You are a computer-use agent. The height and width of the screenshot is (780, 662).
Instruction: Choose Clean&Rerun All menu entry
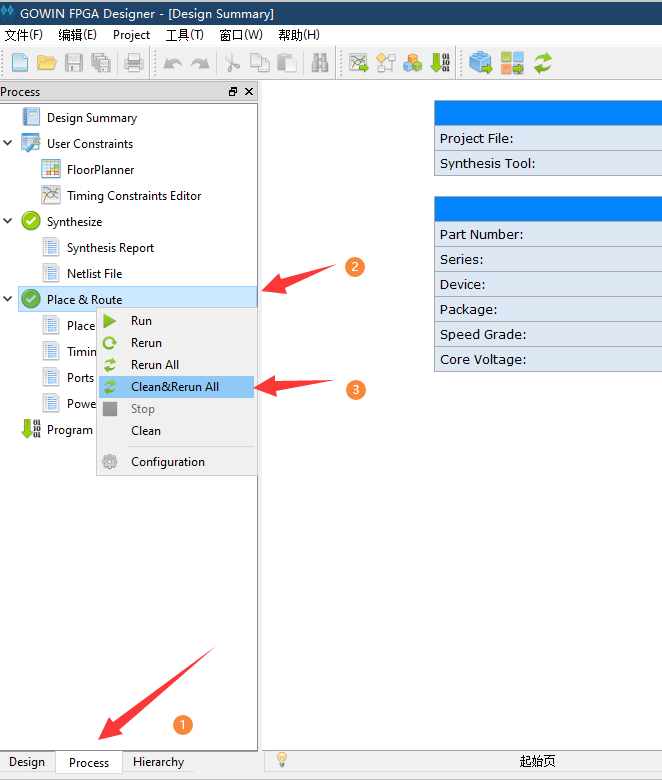click(177, 387)
